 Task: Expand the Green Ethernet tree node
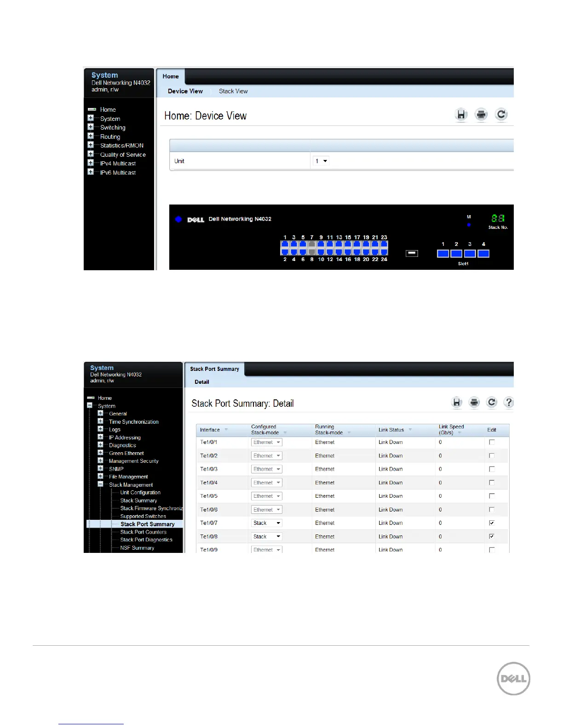click(100, 453)
